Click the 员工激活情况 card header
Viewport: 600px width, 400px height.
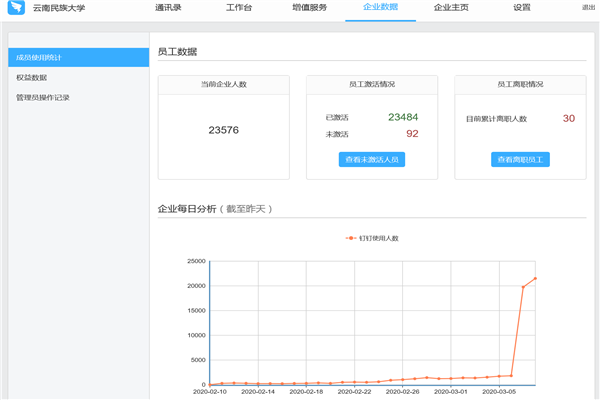(x=372, y=85)
